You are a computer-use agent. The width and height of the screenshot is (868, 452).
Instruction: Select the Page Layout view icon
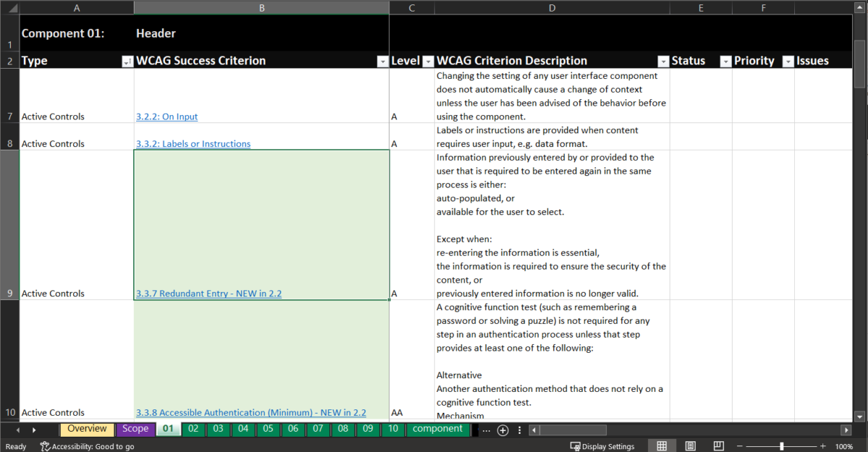[x=689, y=445]
